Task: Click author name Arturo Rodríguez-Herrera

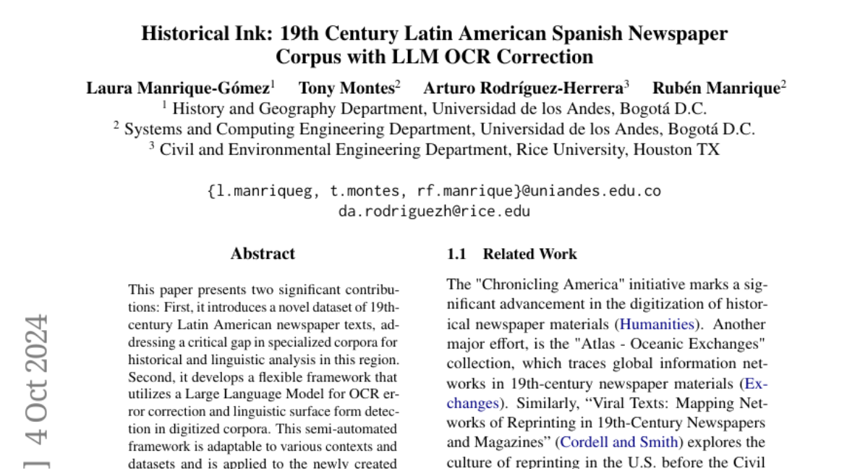Action: [523, 88]
